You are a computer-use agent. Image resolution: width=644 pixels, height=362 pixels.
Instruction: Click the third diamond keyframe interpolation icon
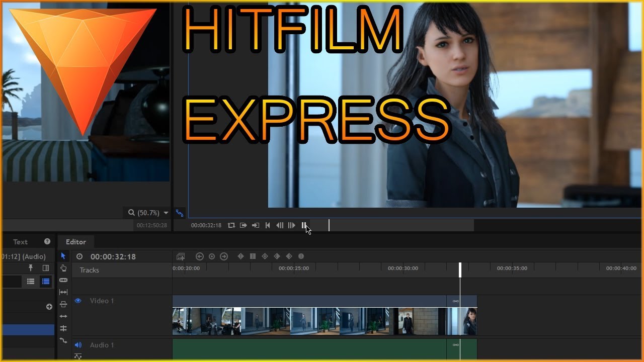[265, 256]
